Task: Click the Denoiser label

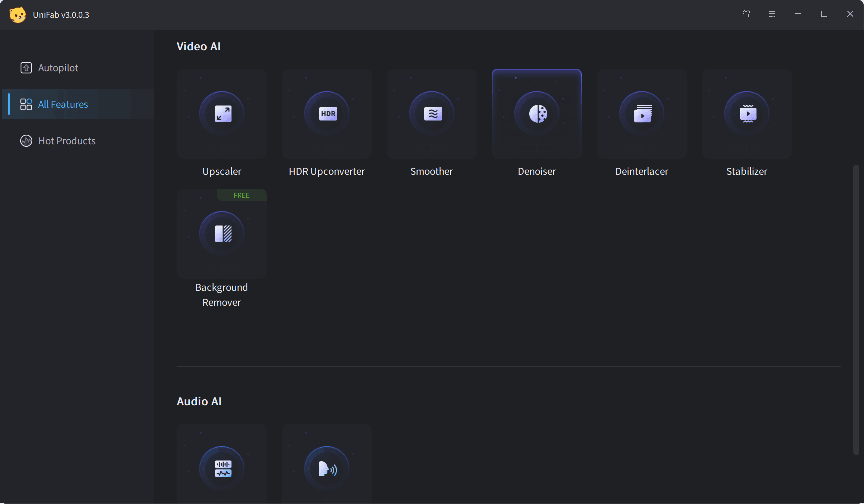Action: click(x=537, y=171)
